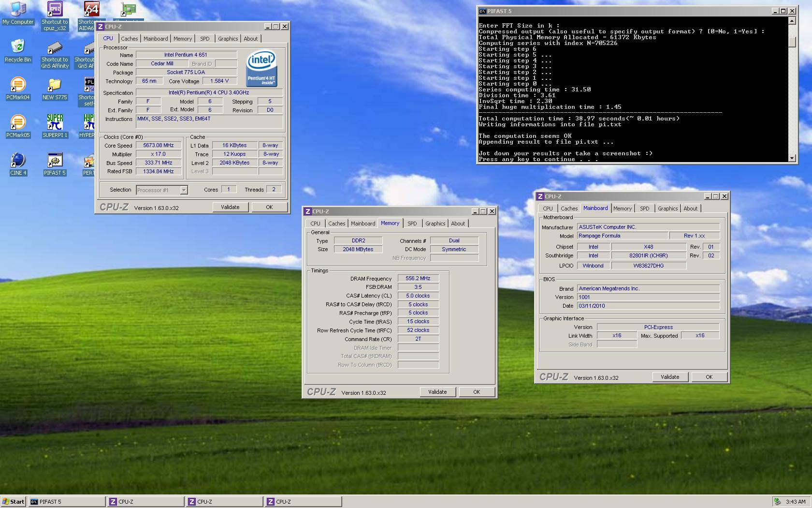Launch the SUPERPI 1 desktop shortcut
The height and width of the screenshot is (508, 812).
pyautogui.click(x=55, y=126)
